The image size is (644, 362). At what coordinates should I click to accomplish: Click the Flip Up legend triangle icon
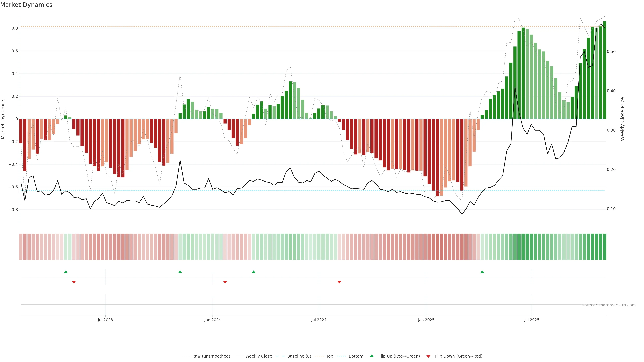(x=371, y=356)
